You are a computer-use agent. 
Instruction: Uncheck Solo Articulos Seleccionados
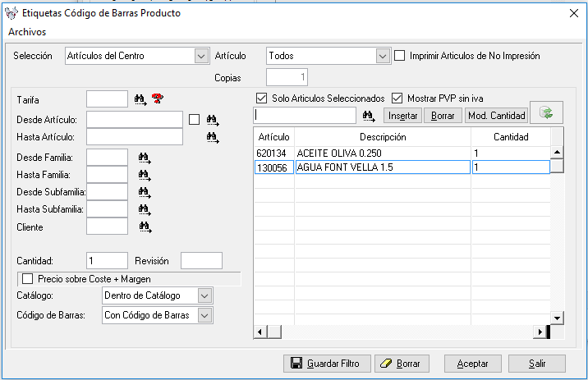point(261,98)
